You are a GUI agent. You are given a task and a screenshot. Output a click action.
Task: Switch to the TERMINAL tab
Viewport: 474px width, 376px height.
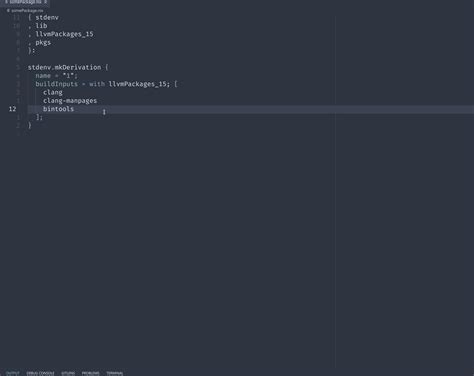115,373
